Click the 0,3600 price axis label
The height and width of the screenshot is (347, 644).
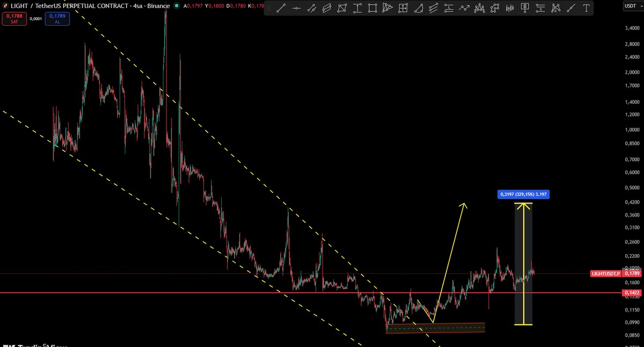tap(631, 215)
